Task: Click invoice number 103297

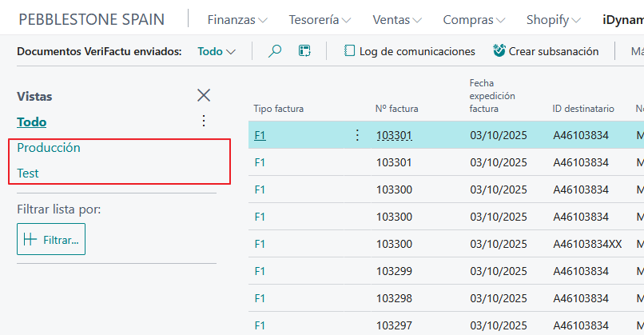Action: [394, 325]
